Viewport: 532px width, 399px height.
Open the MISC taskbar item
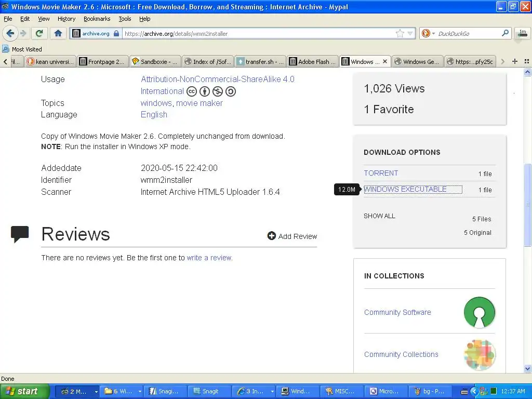[342, 392]
